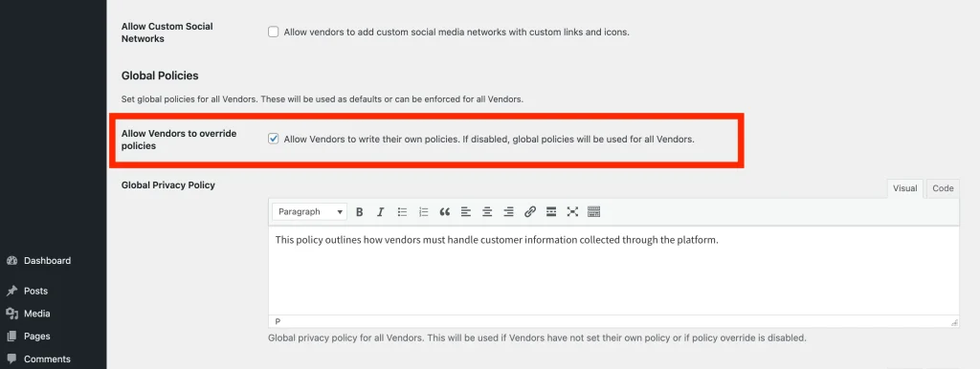
Task: Enable the Allow Custom Social Networks checkbox
Action: (273, 32)
